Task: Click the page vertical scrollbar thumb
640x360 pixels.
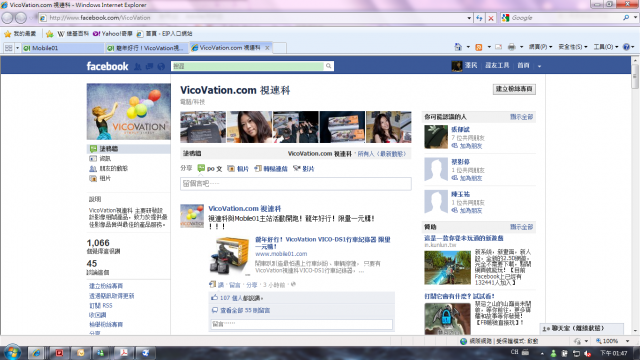Action: pos(635,76)
